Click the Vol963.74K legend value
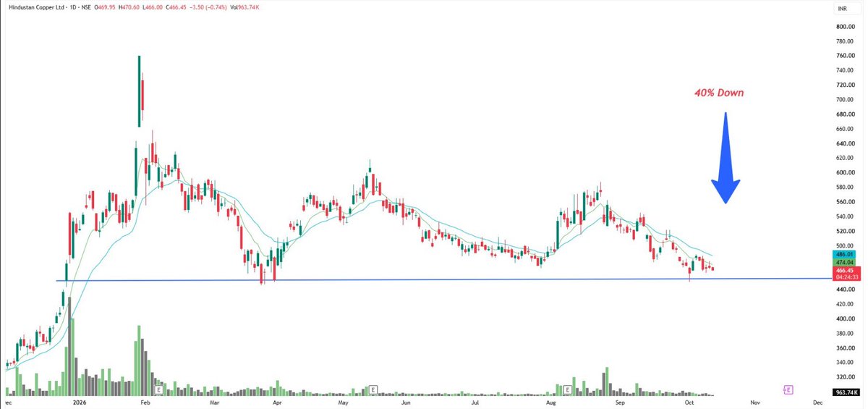 (244, 8)
